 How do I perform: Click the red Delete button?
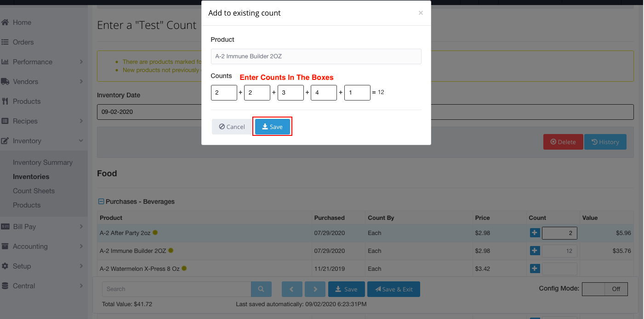(563, 142)
